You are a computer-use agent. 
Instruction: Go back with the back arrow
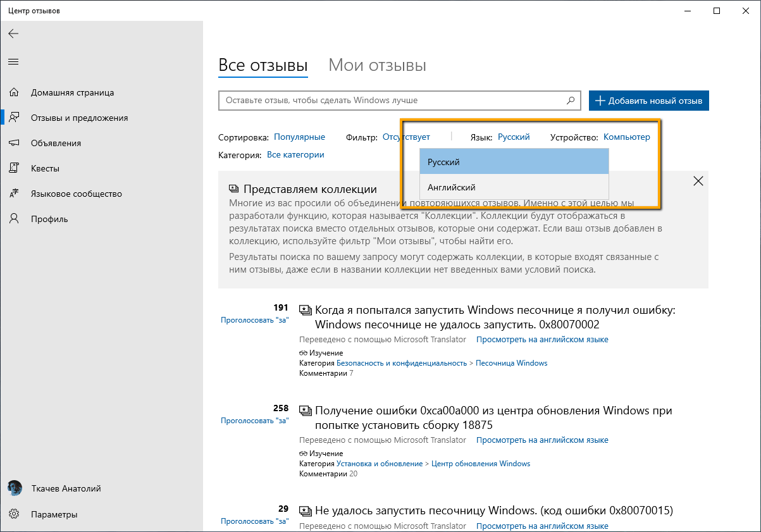tap(13, 34)
